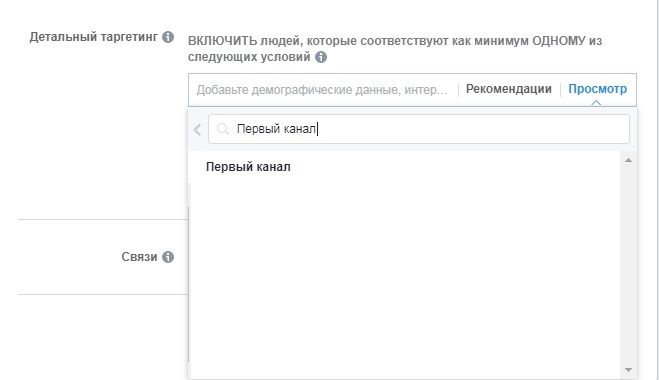Image resolution: width=659 pixels, height=380 pixels.
Task: Click the ВКЛЮЧИТЬ людей condition heading
Action: (395, 49)
